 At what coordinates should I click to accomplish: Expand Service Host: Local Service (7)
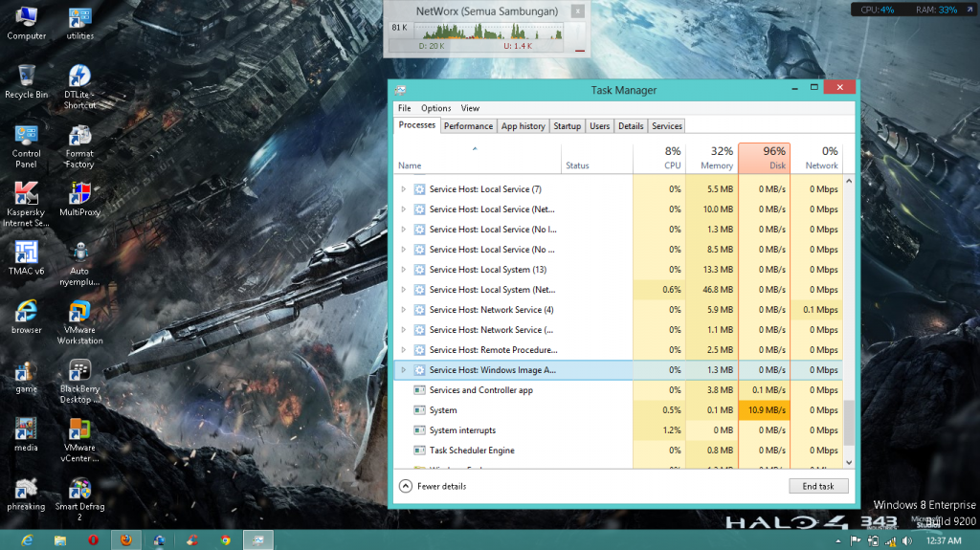[x=404, y=189]
